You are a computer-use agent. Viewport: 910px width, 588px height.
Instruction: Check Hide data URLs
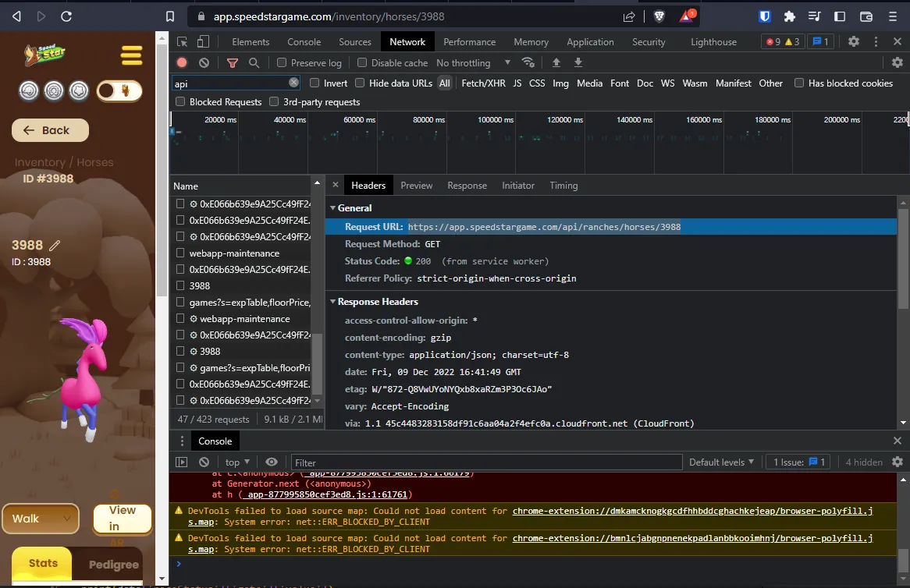(360, 83)
